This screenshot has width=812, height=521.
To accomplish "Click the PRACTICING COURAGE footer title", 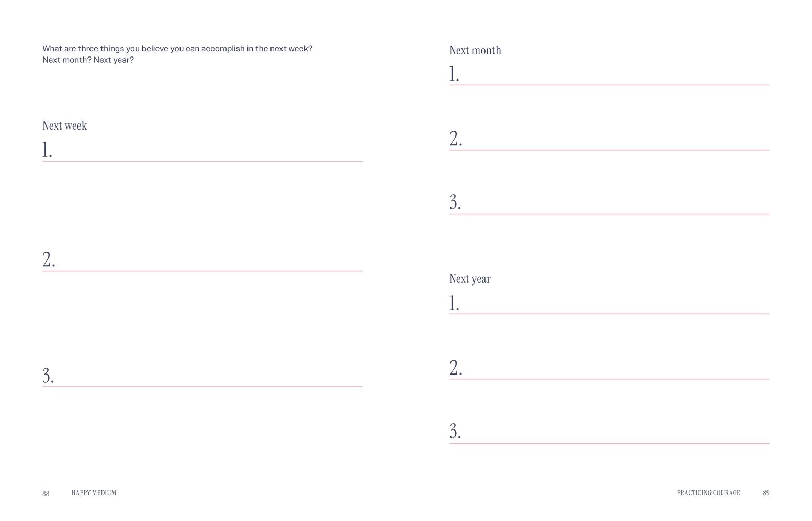I will click(x=708, y=493).
